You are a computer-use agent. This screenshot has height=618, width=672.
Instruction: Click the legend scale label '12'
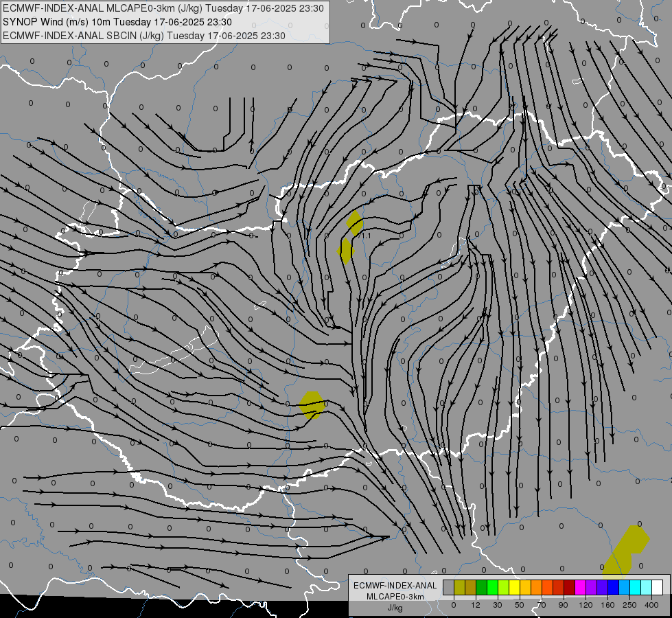click(x=476, y=605)
